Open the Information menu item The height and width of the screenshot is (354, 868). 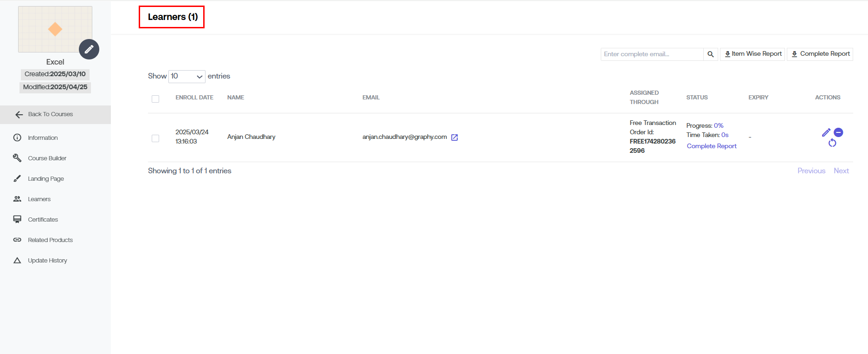(43, 138)
